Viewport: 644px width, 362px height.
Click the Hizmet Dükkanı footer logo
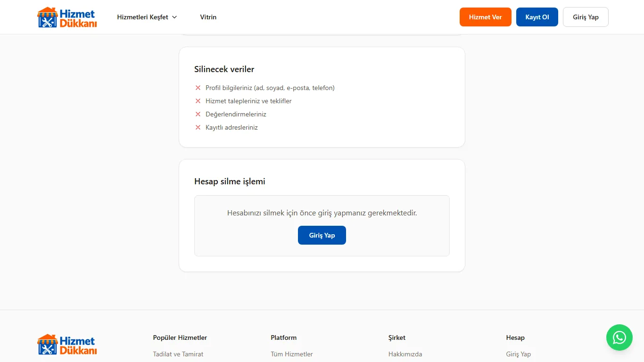(x=67, y=345)
